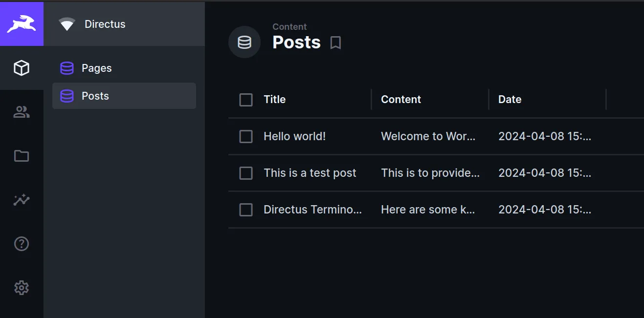Click the Directus rabbit logo
The image size is (644, 318).
[22, 23]
